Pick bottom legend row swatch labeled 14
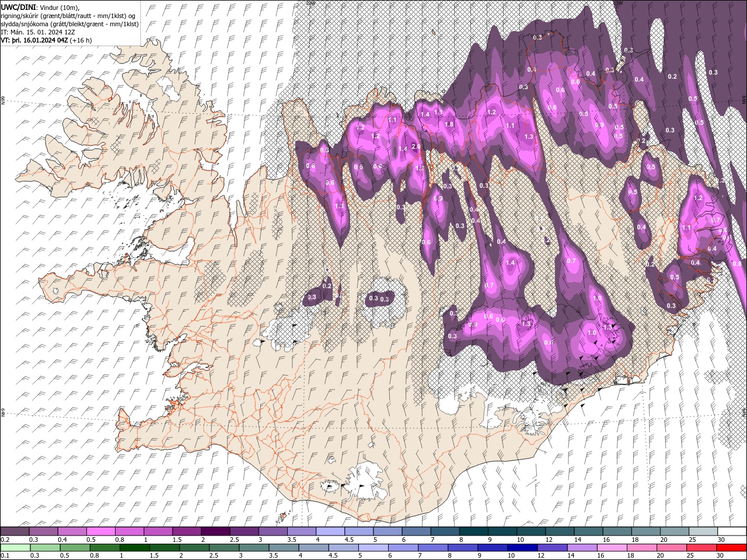This screenshot has width=747, height=560. pyautogui.click(x=581, y=548)
